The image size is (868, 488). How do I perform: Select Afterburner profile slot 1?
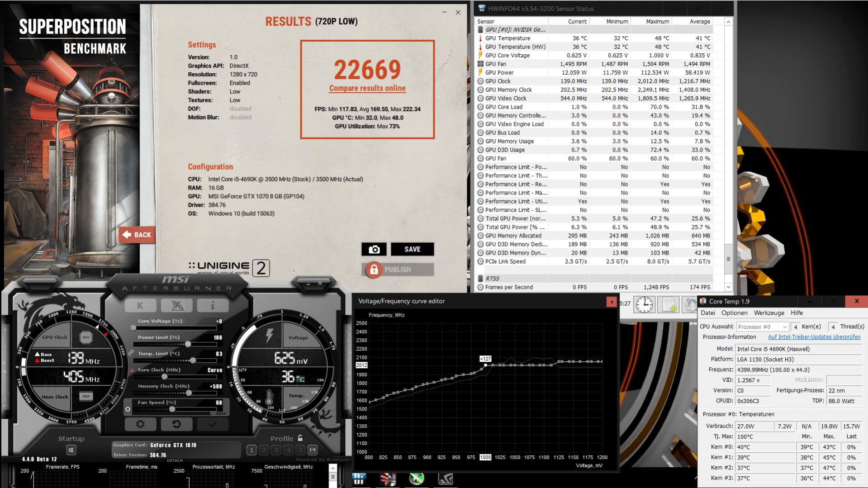(252, 450)
